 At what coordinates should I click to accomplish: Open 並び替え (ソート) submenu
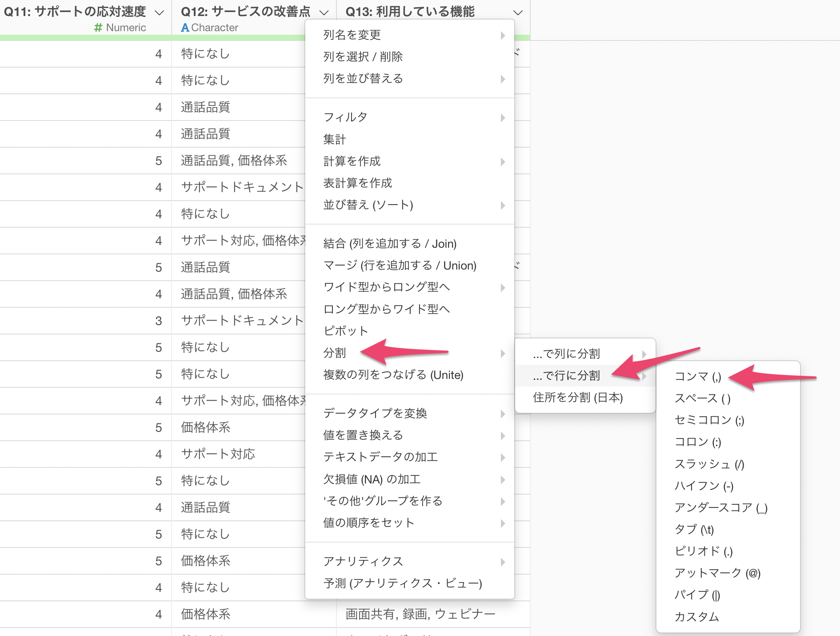[x=410, y=205]
